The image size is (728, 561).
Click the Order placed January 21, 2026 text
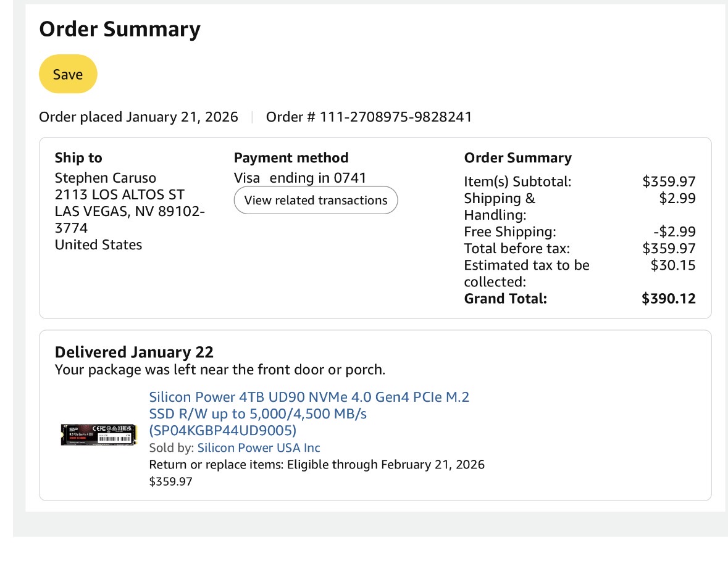pos(138,117)
